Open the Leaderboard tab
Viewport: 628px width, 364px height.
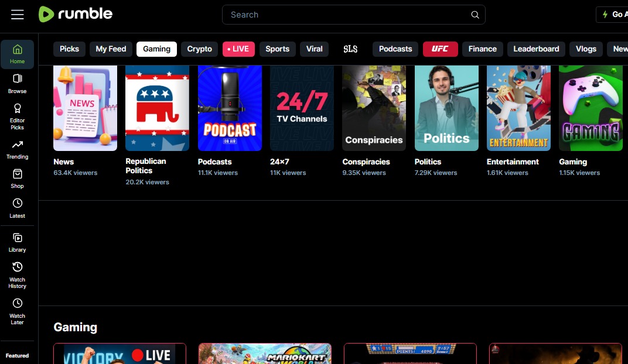[x=536, y=49]
